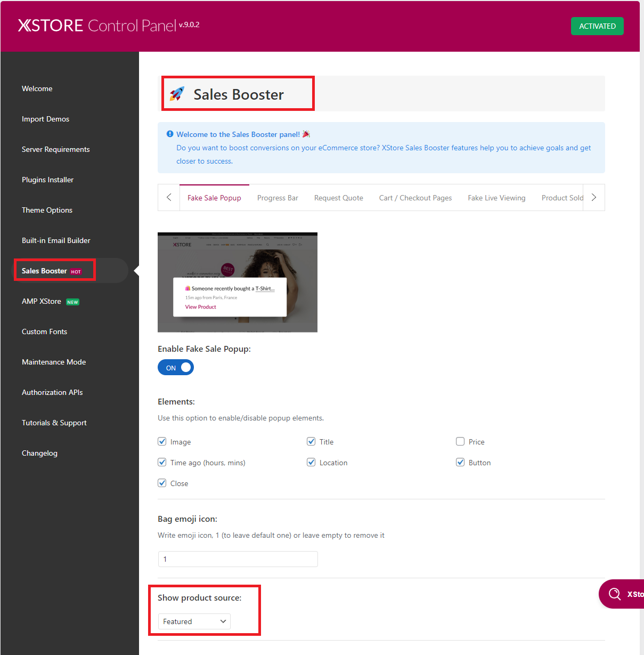Open Authorization APIs in sidebar
This screenshot has width=644, height=655.
click(x=52, y=392)
